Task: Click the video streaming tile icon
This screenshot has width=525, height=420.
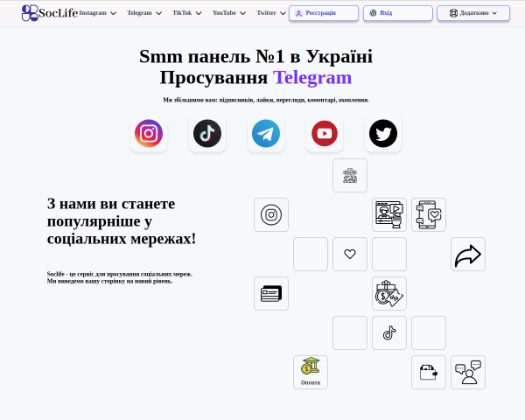Action: (389, 214)
